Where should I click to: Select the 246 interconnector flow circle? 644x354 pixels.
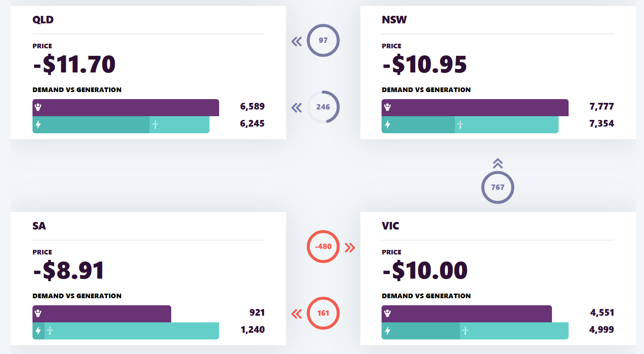323,107
